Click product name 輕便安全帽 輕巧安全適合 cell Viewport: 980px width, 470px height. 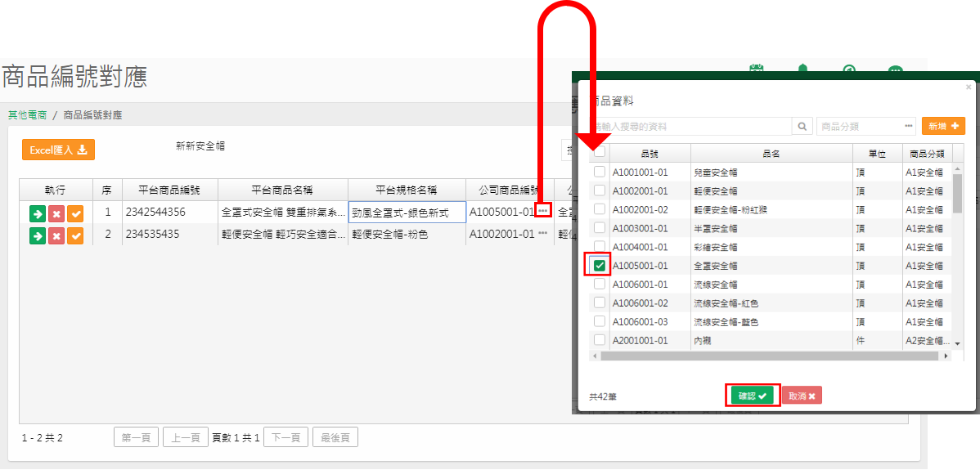click(283, 235)
